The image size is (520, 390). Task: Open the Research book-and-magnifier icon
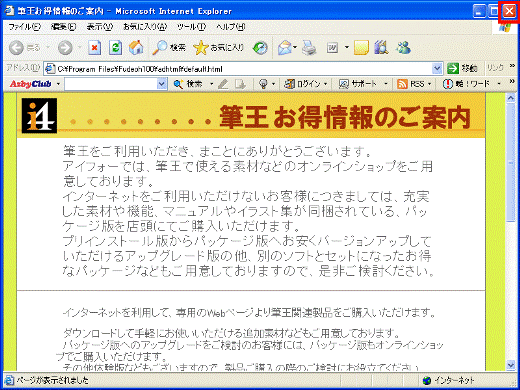pyautogui.click(x=382, y=48)
